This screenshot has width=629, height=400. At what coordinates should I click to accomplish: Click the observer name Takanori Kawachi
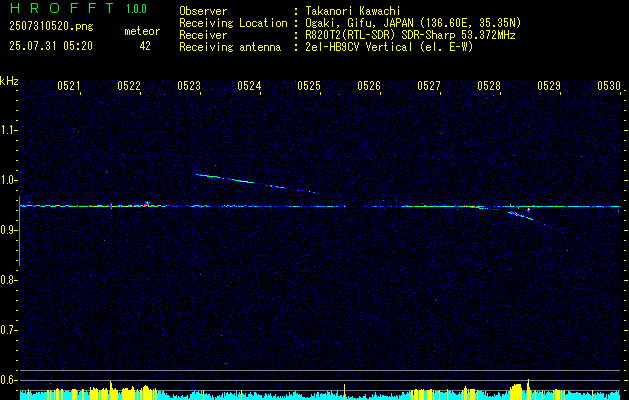[x=353, y=11]
